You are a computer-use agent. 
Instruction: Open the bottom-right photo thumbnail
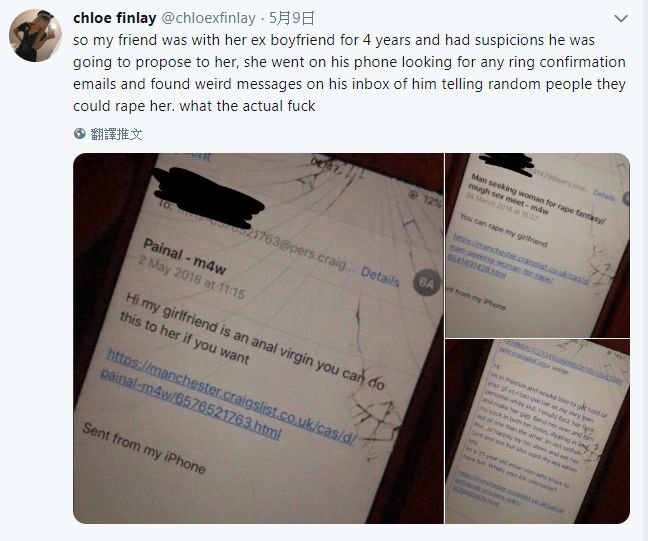538,432
